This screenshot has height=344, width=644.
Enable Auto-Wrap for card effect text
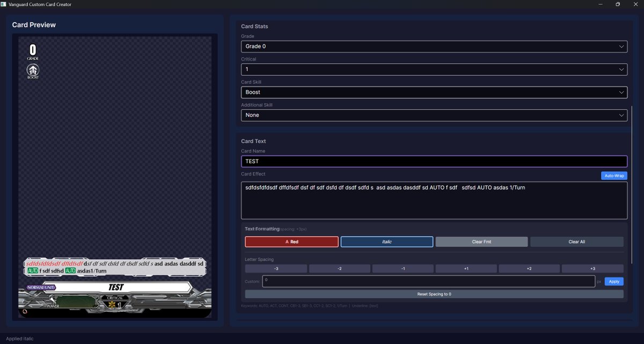tap(614, 175)
